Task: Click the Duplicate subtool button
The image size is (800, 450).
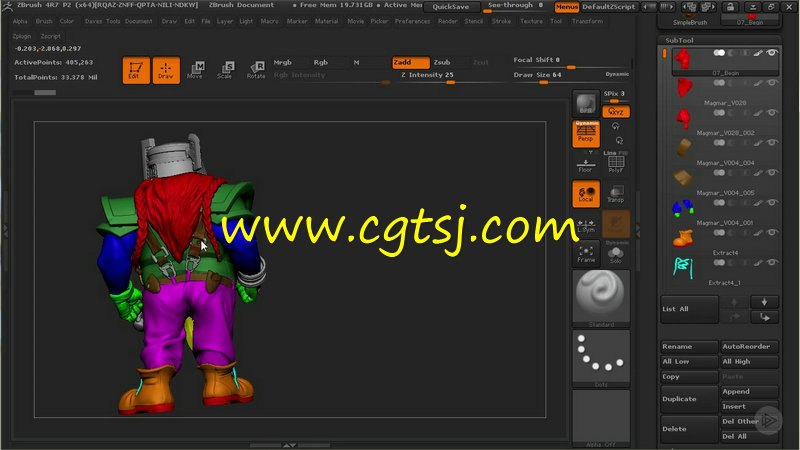Action: pyautogui.click(x=689, y=399)
